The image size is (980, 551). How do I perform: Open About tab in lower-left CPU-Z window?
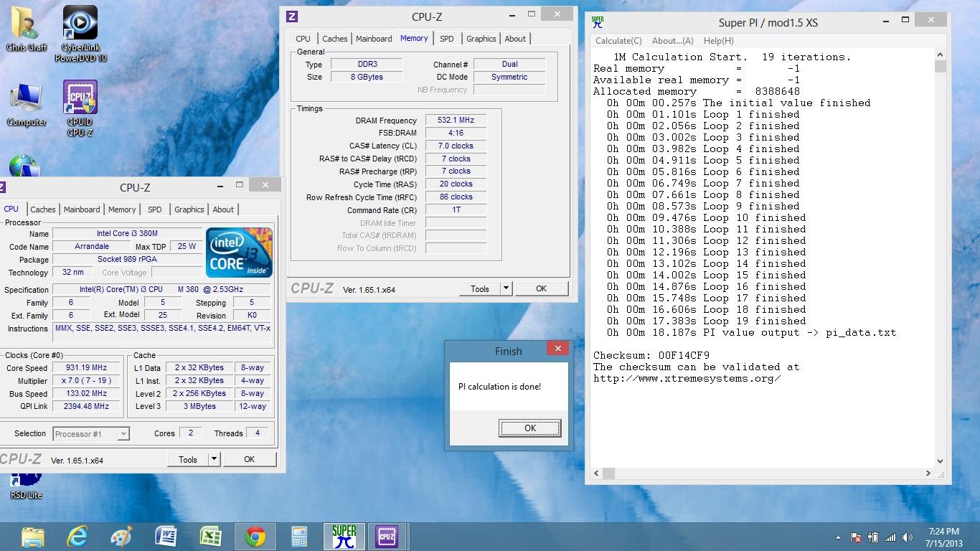tap(223, 209)
